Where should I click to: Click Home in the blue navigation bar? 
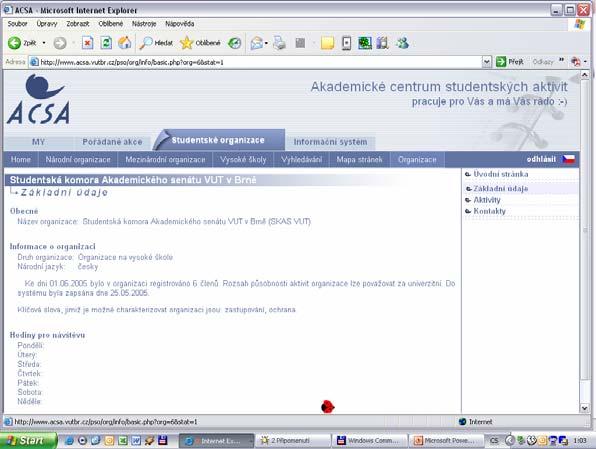tap(21, 159)
